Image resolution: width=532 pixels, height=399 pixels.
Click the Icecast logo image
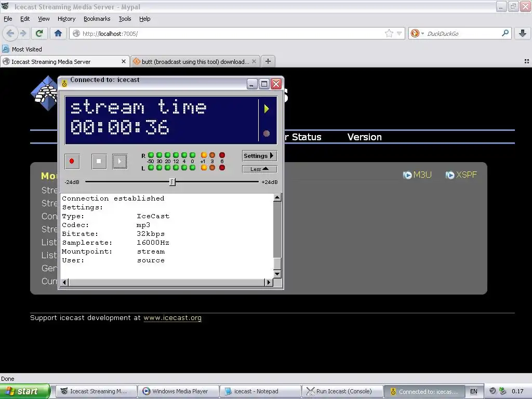tap(44, 94)
